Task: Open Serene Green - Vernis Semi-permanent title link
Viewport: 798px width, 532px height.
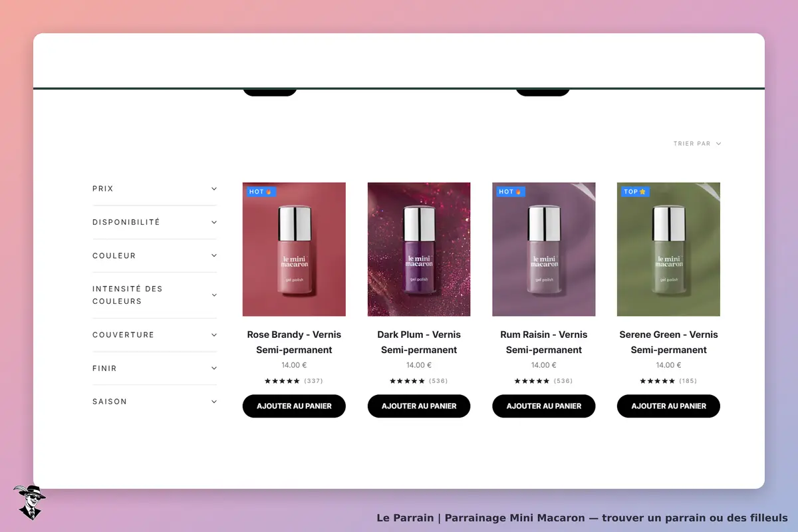Action: [x=668, y=342]
